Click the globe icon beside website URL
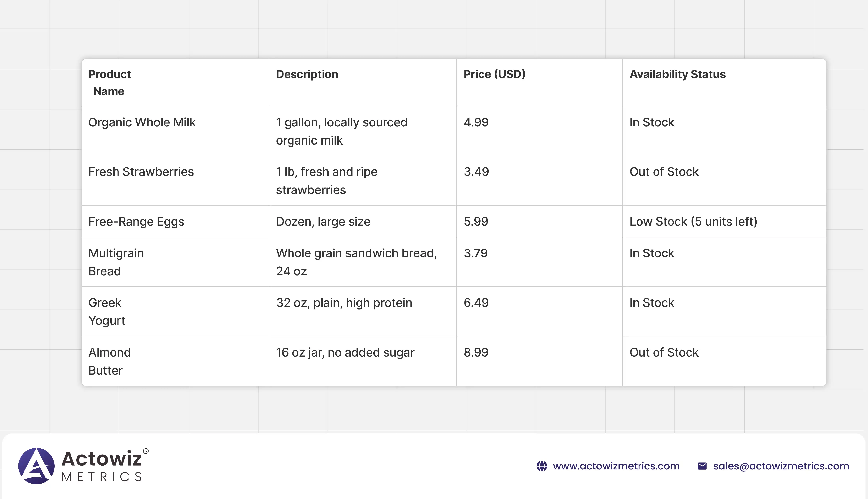The height and width of the screenshot is (499, 868). pyautogui.click(x=542, y=466)
